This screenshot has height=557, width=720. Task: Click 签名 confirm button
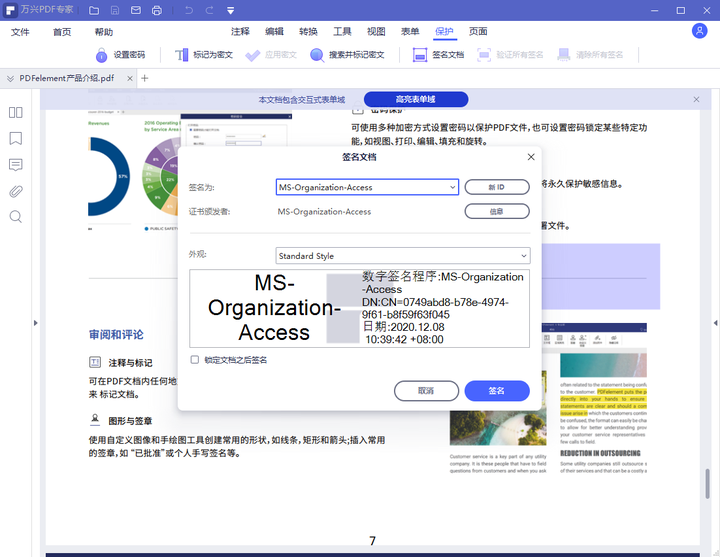tap(497, 391)
